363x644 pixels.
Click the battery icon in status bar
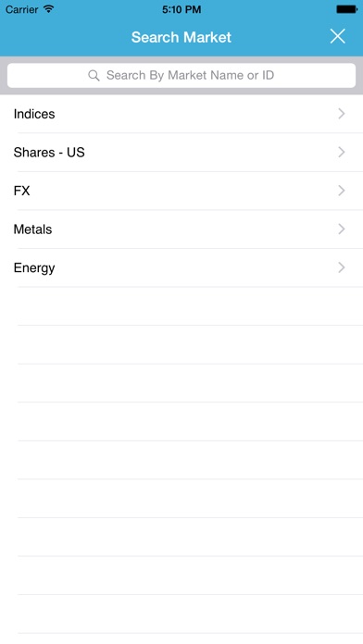[347, 9]
